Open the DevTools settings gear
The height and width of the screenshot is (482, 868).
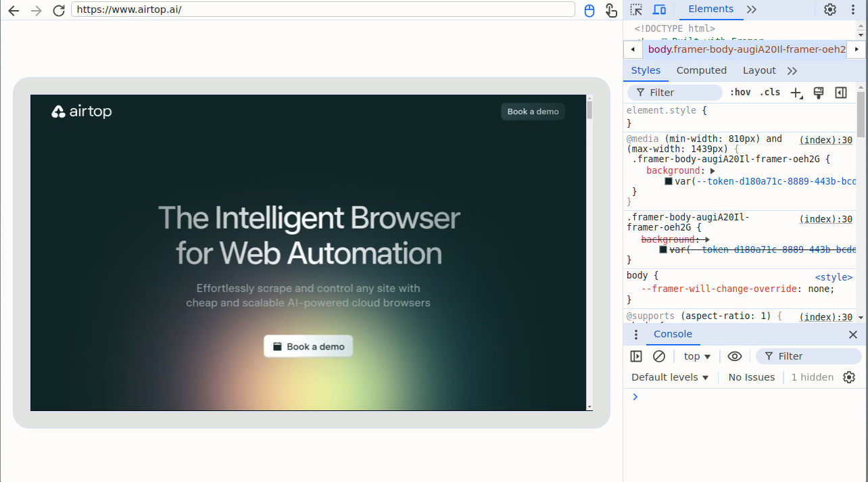830,9
